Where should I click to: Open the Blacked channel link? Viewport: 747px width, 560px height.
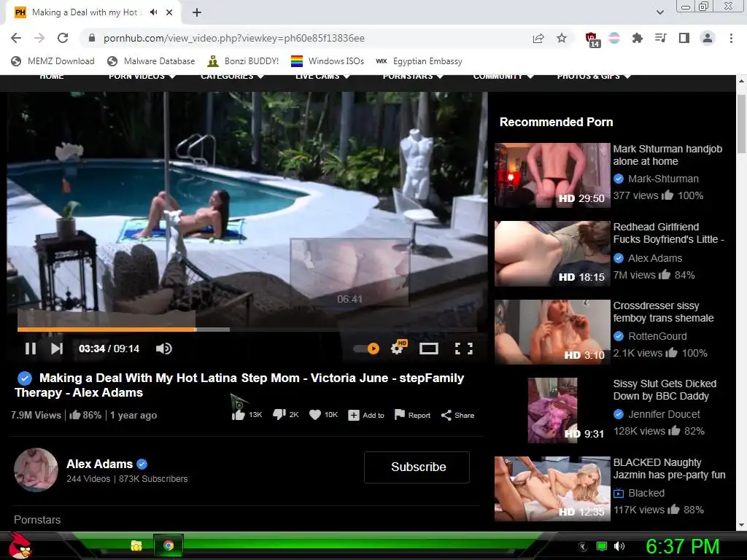[x=646, y=494]
